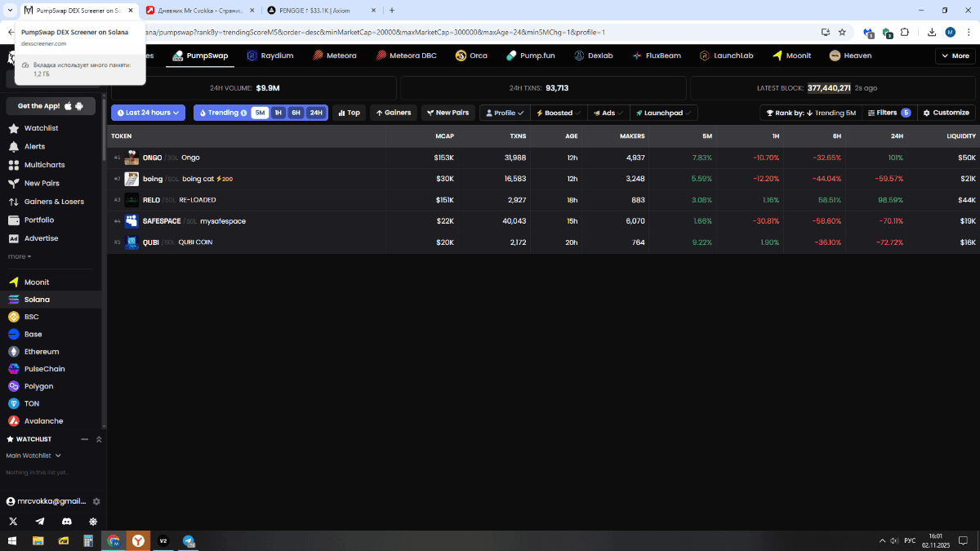Enable the Launchpad filter

tap(664, 113)
